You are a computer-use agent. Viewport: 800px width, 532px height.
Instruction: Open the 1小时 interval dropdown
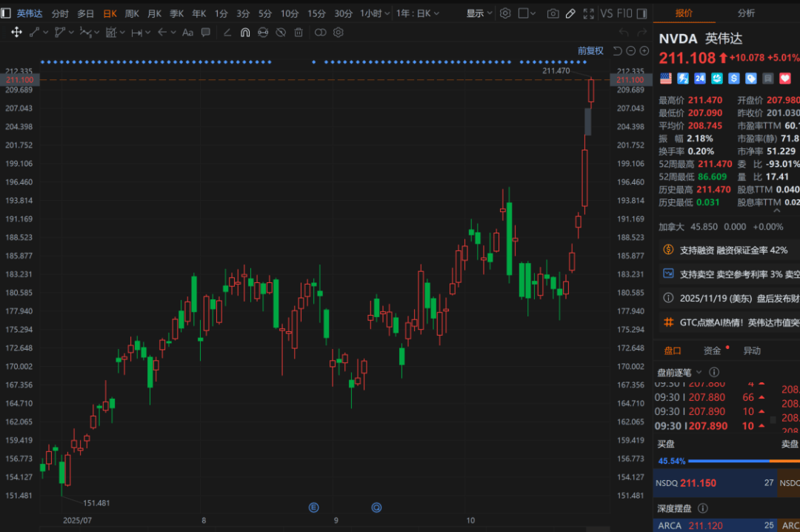click(x=373, y=13)
